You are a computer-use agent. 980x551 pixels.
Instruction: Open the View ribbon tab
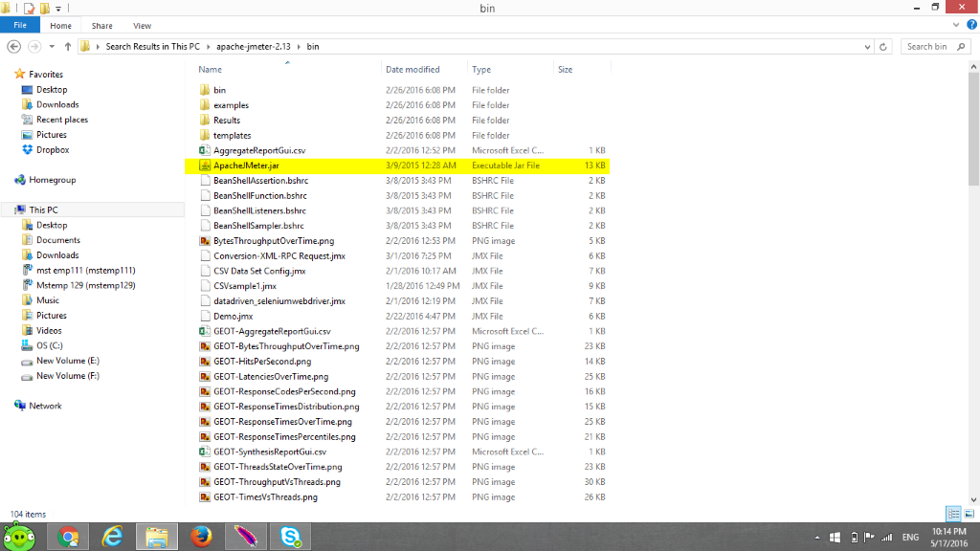pyautogui.click(x=142, y=26)
